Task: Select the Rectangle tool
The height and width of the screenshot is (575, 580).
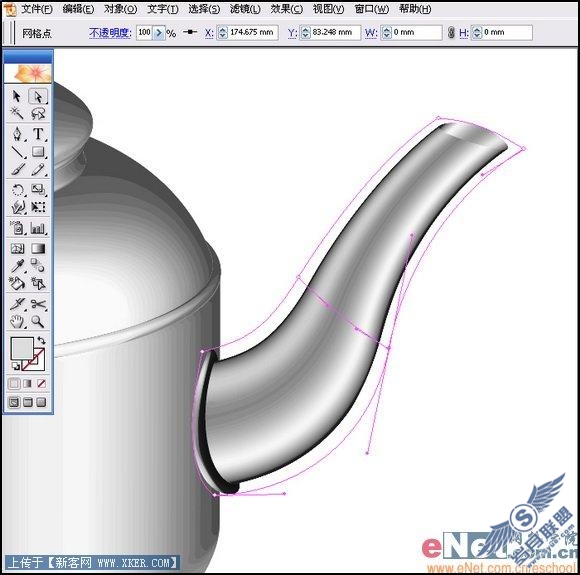Action: 38,152
